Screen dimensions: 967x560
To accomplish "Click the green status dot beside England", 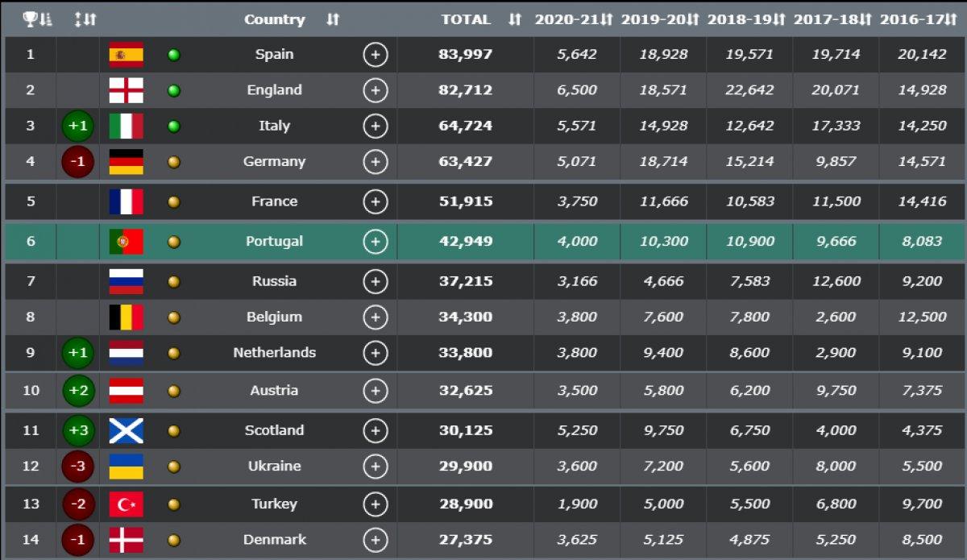I will point(173,90).
